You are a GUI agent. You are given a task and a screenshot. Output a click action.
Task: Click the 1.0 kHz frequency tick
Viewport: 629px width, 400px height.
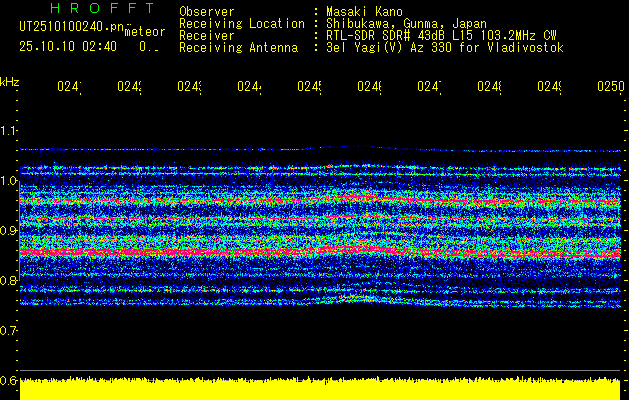[9, 181]
